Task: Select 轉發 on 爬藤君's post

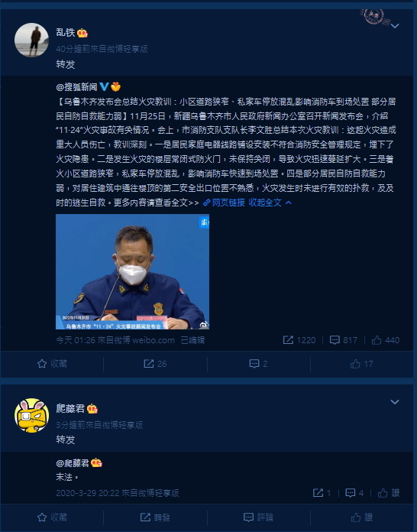Action: pos(155,517)
